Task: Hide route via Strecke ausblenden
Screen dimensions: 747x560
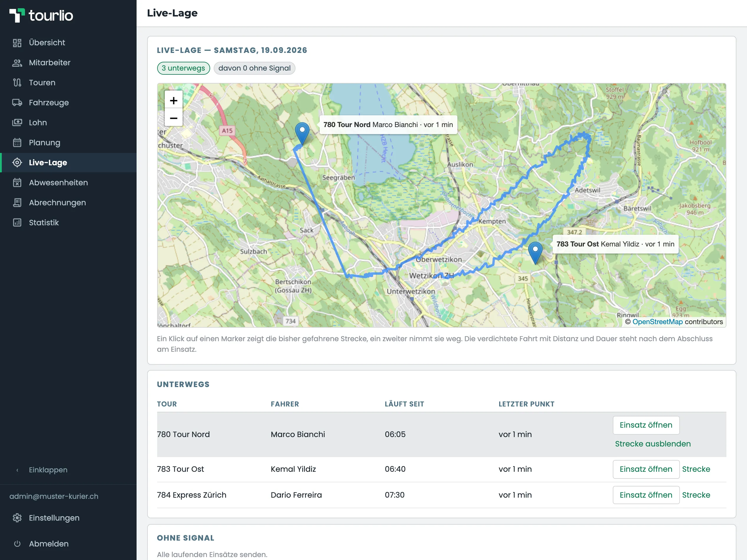Action: pyautogui.click(x=653, y=444)
